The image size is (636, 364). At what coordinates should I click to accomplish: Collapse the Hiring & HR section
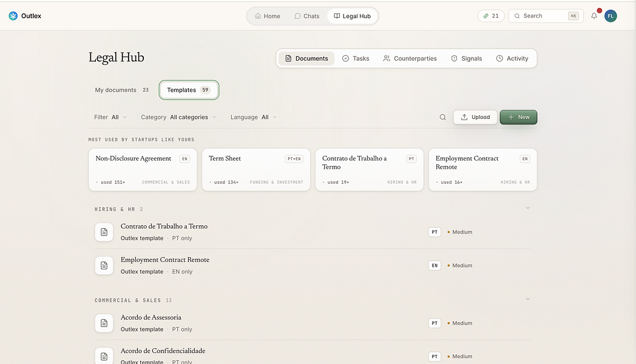(528, 208)
